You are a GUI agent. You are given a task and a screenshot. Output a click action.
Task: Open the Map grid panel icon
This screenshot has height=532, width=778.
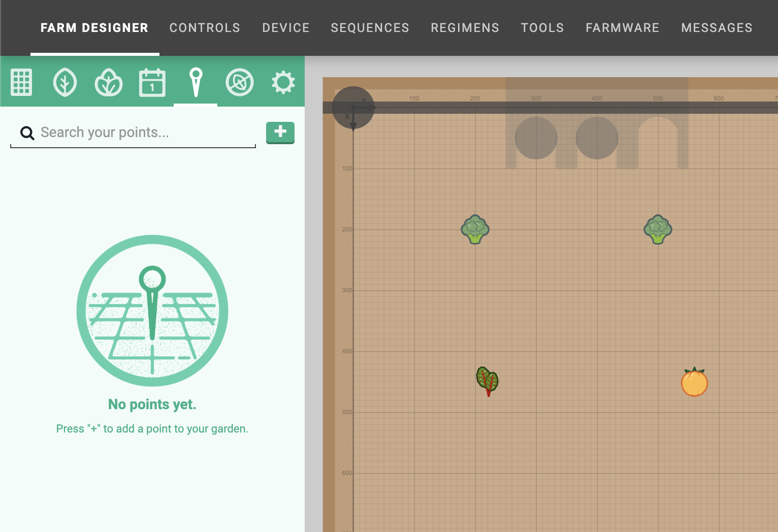click(21, 82)
